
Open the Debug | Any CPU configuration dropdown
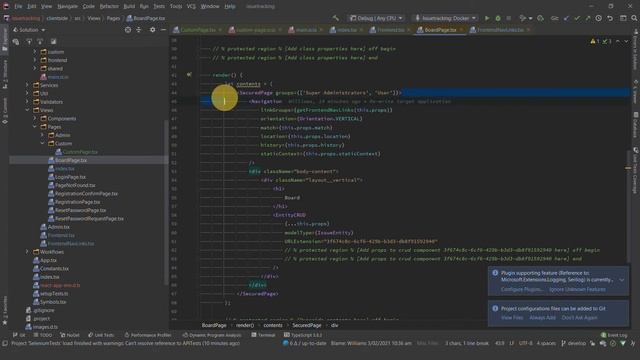tap(376, 18)
